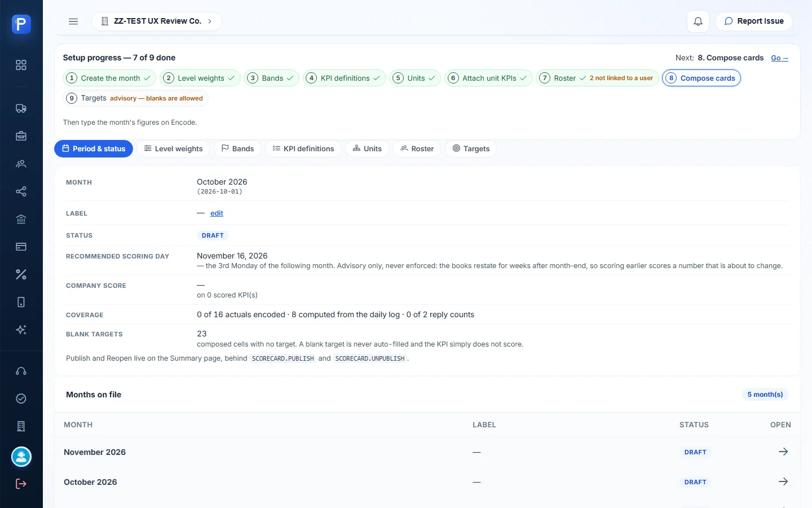
Task: Open the user profile avatar
Action: click(x=21, y=457)
